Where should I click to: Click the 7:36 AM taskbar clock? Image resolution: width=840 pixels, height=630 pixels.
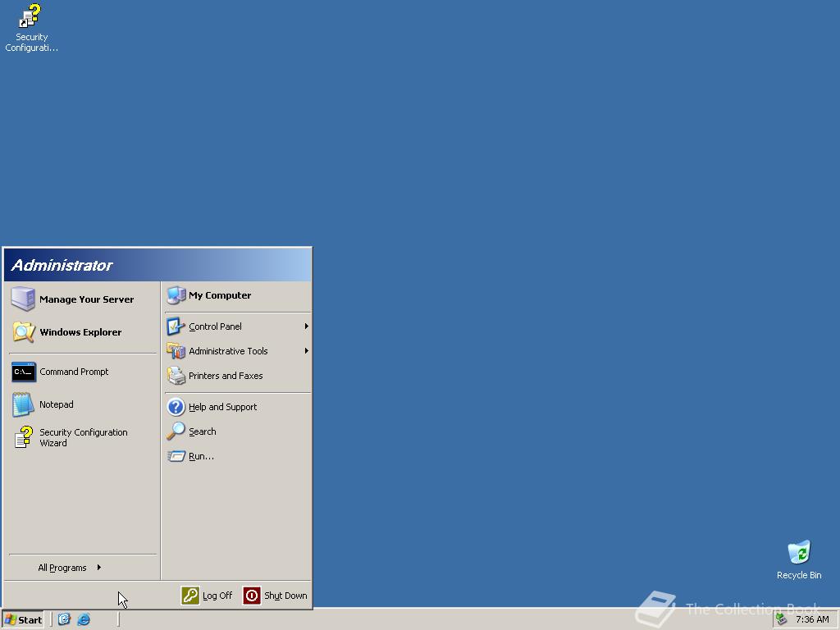[x=812, y=619]
